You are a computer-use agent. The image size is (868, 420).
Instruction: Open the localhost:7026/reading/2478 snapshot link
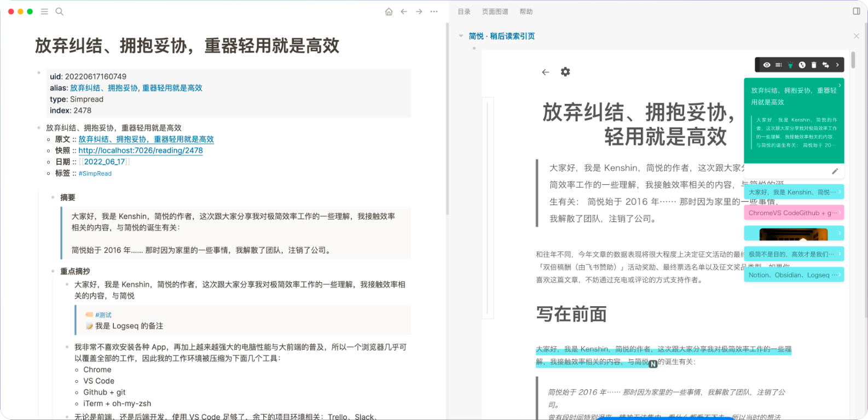pyautogui.click(x=140, y=150)
